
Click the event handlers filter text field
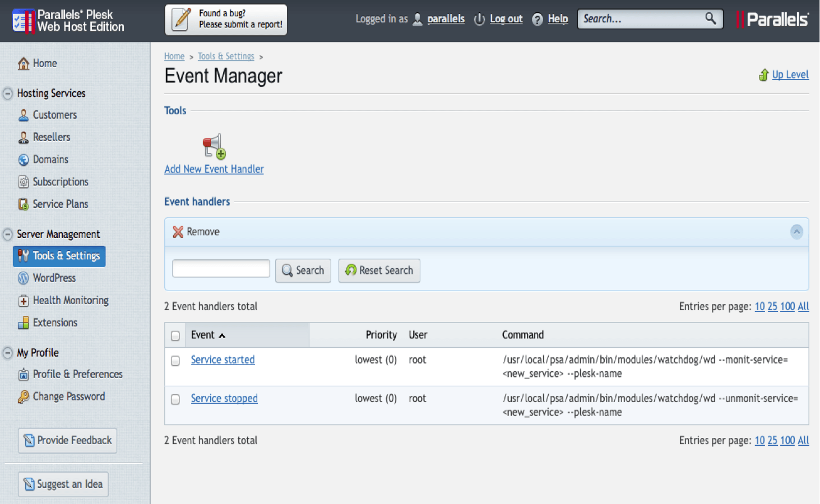221,269
